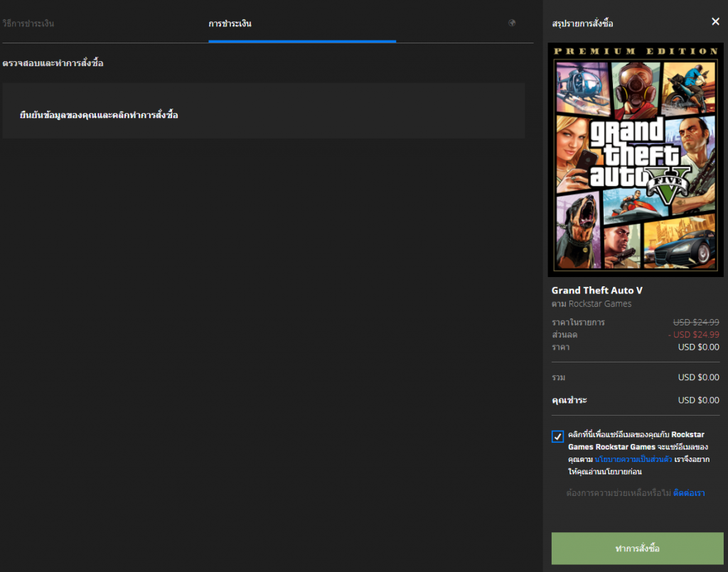The width and height of the screenshot is (728, 572).
Task: Click the ติดต่อเรา contact us link
Action: [x=689, y=492]
